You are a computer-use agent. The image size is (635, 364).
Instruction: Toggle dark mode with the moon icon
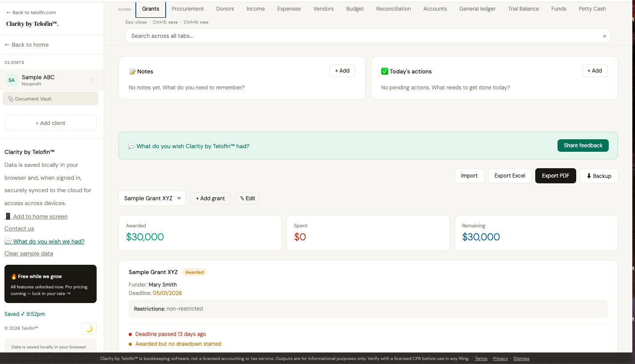[89, 329]
